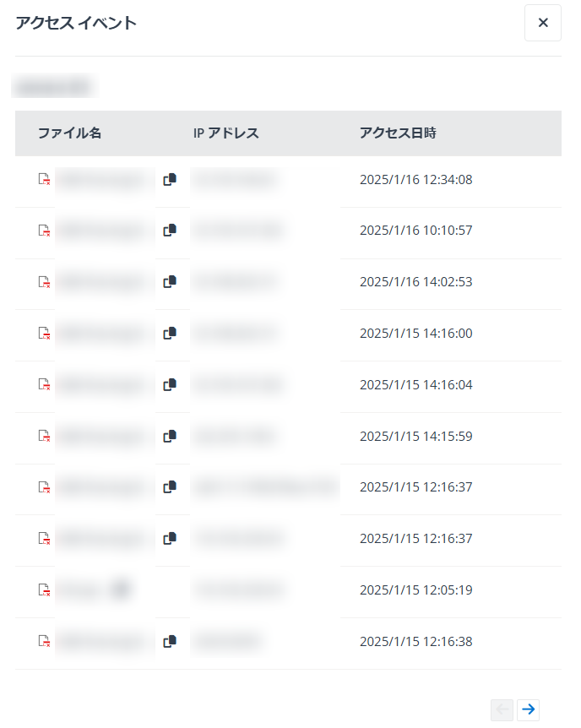
Task: Copy file name of 14:02:53 access row
Action: [x=170, y=282]
